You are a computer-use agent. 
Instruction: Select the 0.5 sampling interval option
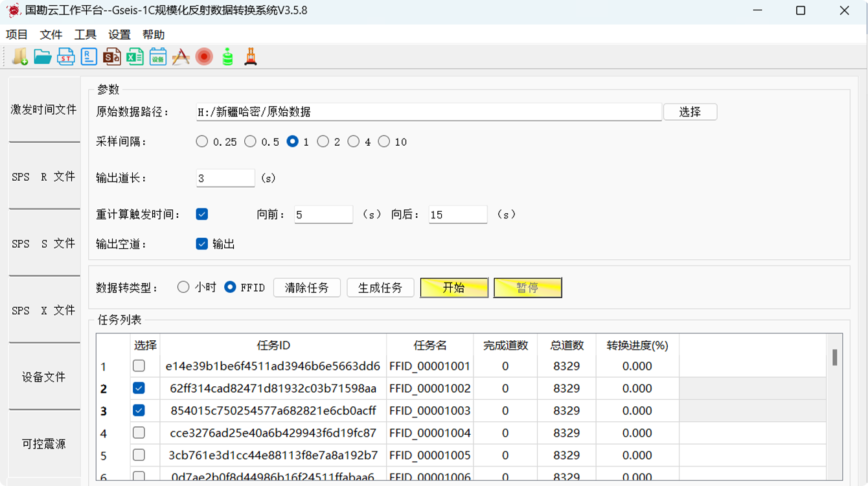(251, 141)
